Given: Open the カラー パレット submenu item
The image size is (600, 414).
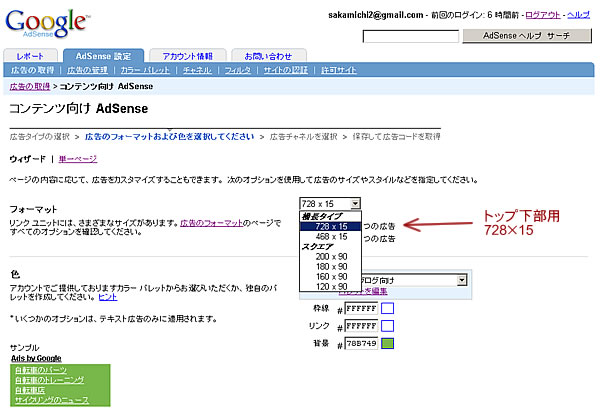Looking at the screenshot, I should [x=146, y=72].
